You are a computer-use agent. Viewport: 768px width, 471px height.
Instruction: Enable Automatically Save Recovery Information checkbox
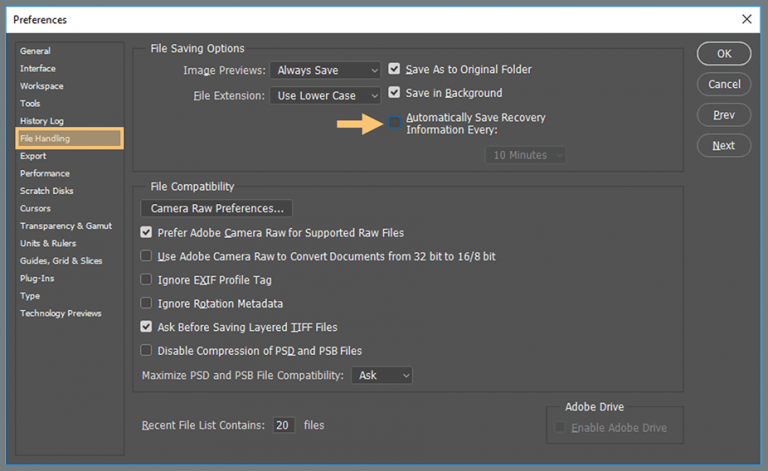(394, 123)
